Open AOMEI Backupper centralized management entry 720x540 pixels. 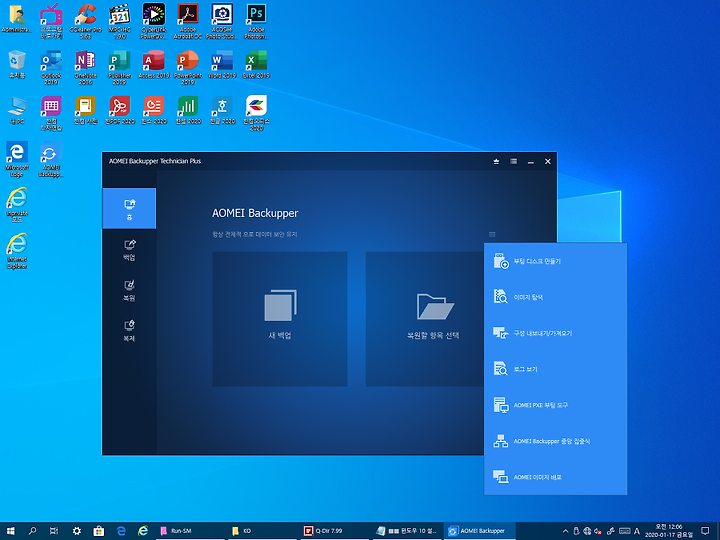click(555, 441)
